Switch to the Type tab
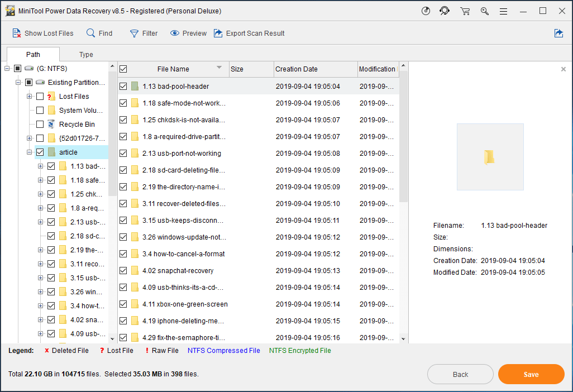Screen dimensions: 573x392 [86, 55]
